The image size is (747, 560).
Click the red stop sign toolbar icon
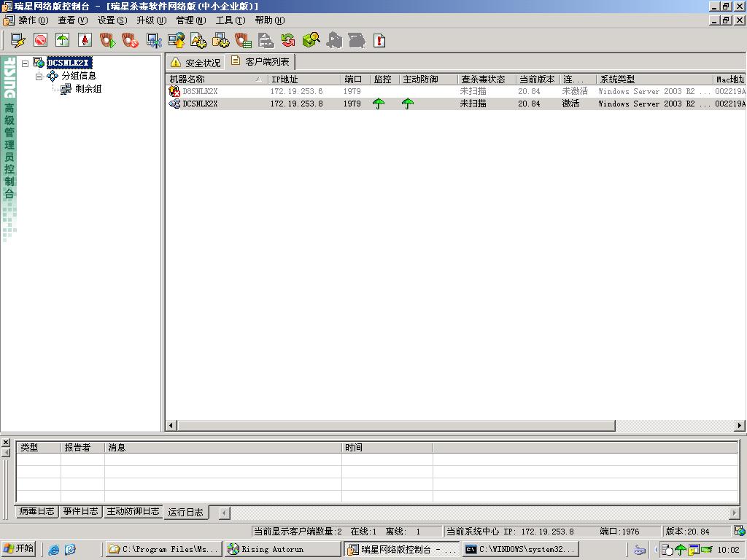click(41, 41)
